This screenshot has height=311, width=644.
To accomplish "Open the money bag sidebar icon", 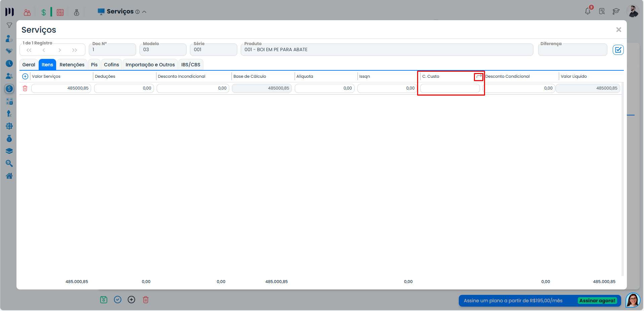I will [9, 139].
